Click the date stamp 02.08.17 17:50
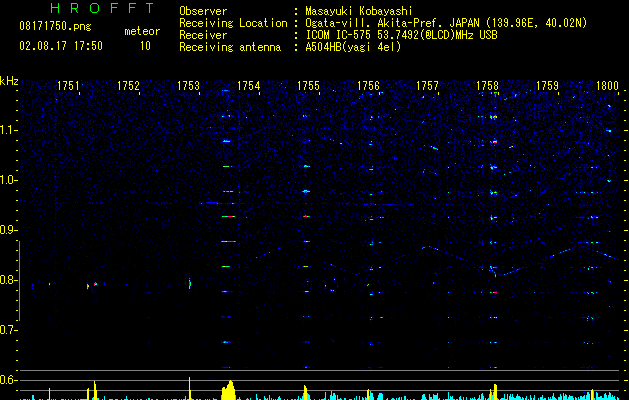Screen dimensions: 629x400 61,46
